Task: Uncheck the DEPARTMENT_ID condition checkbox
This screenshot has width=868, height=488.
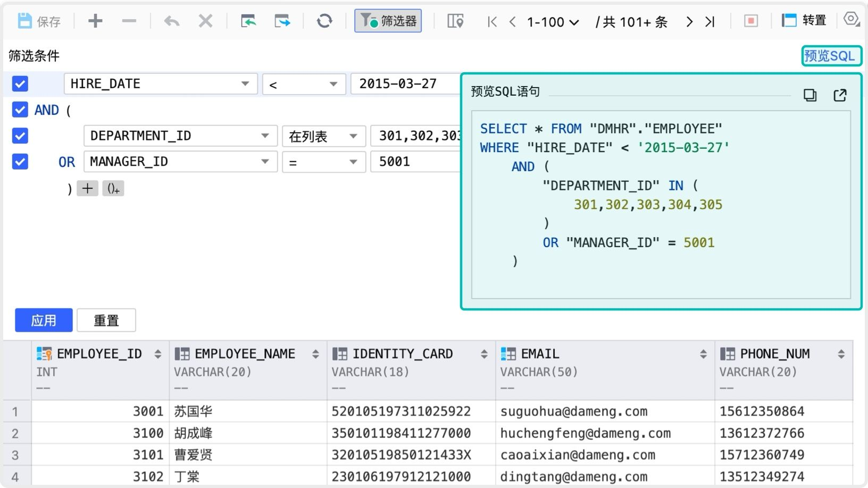Action: (x=20, y=136)
